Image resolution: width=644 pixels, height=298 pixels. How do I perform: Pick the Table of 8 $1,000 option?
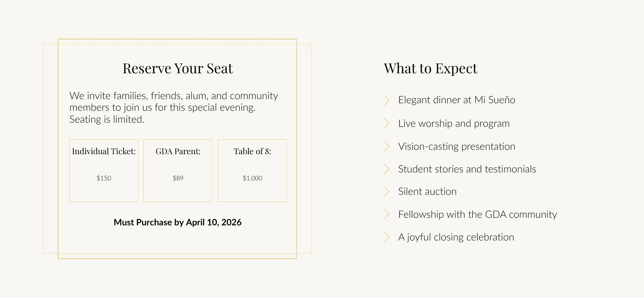(252, 171)
